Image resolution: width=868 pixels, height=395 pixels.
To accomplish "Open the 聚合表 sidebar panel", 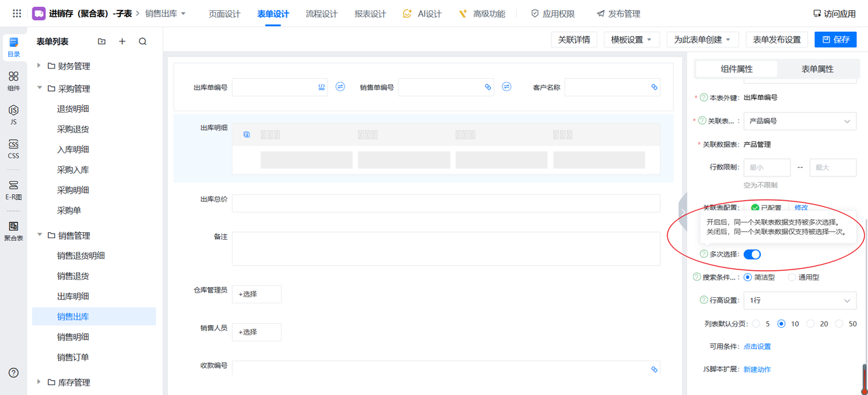I will pos(14,230).
